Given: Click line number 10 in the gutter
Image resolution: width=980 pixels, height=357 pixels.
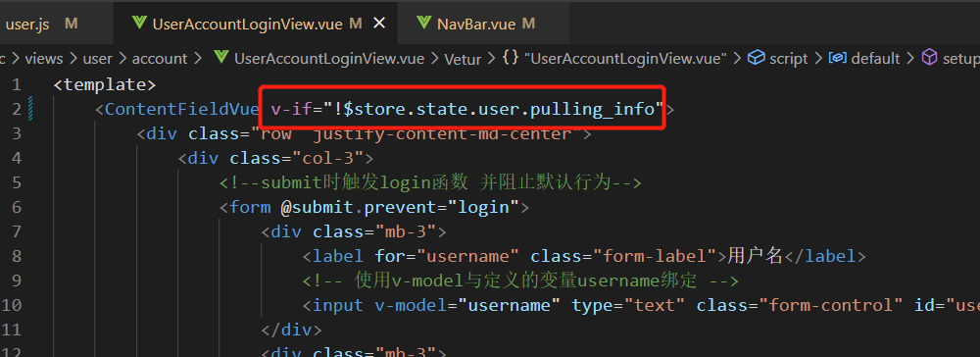Looking at the screenshot, I should tap(11, 305).
